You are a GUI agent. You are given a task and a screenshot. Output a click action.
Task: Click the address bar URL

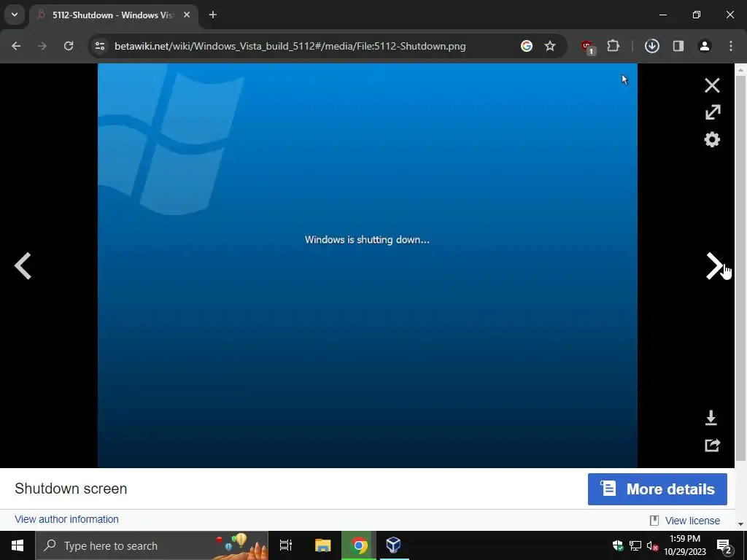coord(290,46)
